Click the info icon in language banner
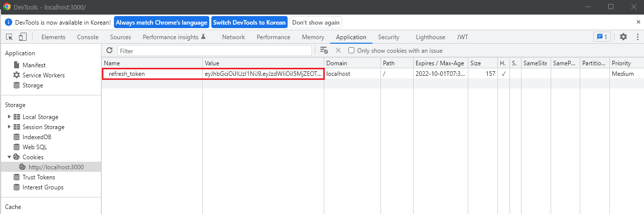644x214 pixels. point(9,23)
